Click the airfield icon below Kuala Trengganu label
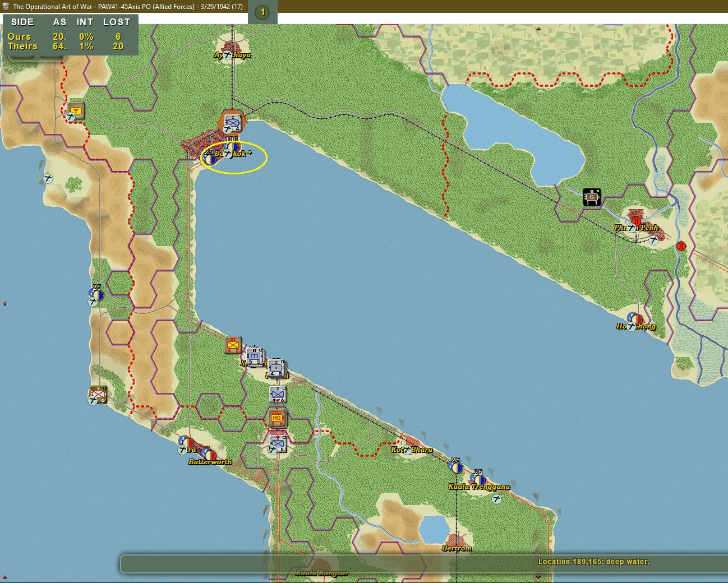The width and height of the screenshot is (728, 583). (496, 498)
